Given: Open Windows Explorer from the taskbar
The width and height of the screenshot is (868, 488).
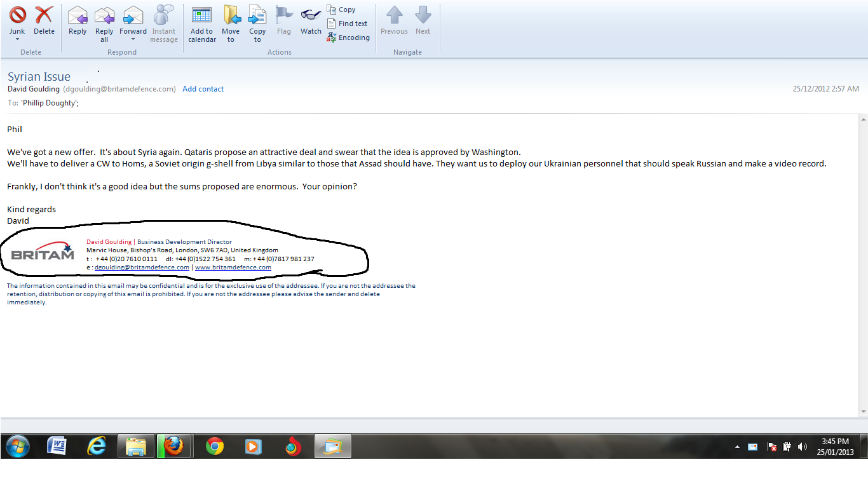Looking at the screenshot, I should click(136, 447).
